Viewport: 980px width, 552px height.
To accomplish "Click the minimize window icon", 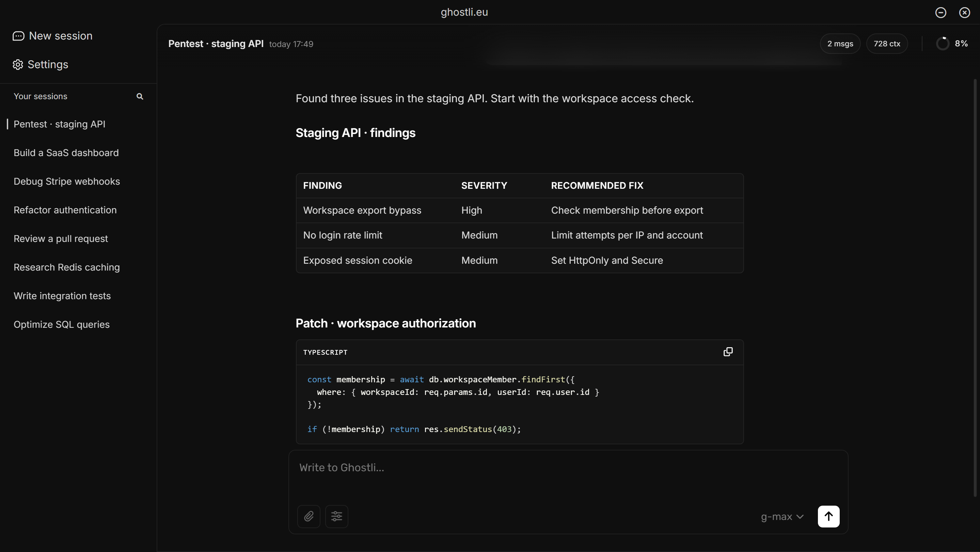I will (941, 13).
